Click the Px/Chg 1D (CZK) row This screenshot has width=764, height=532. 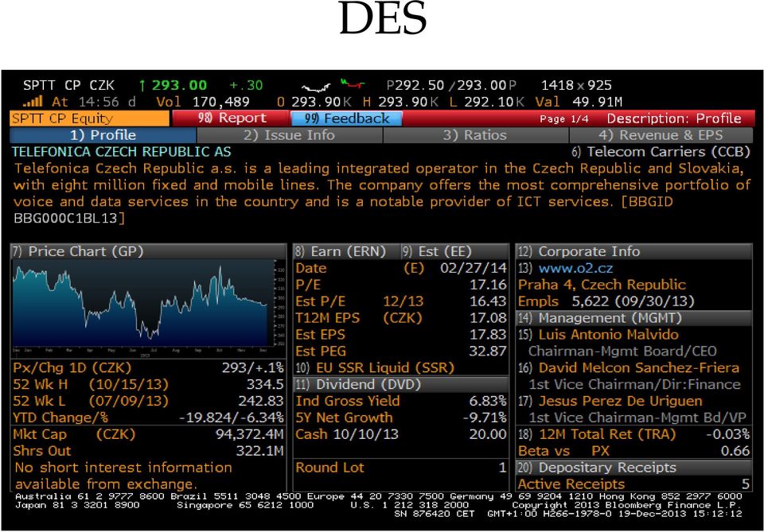click(x=148, y=367)
